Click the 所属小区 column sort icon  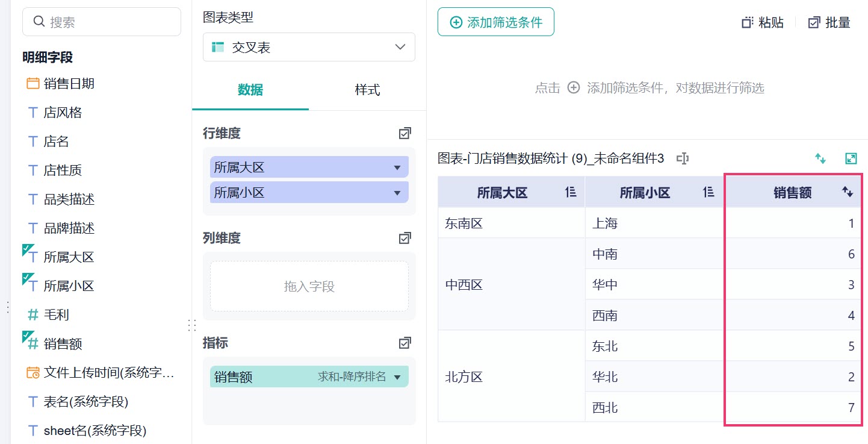(x=709, y=192)
